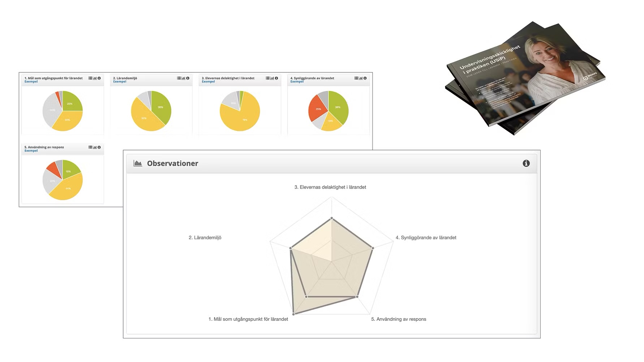644x362 pixels.
Task: Click the Observationer panel info icon
Action: coord(526,163)
